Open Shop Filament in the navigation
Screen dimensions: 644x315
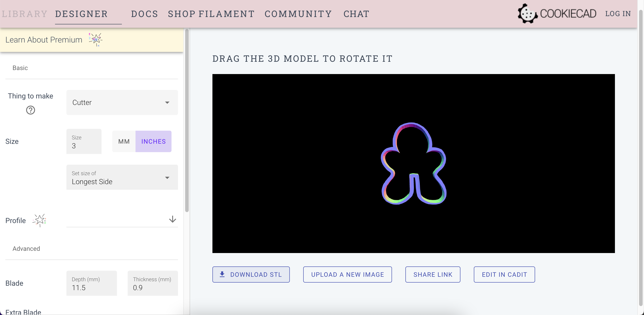(211, 14)
